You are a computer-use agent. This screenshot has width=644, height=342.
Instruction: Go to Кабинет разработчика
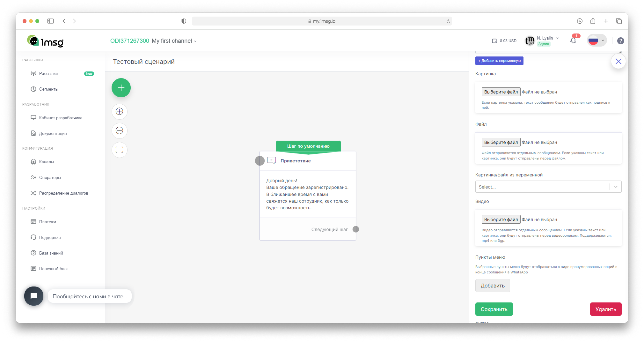pos(61,118)
